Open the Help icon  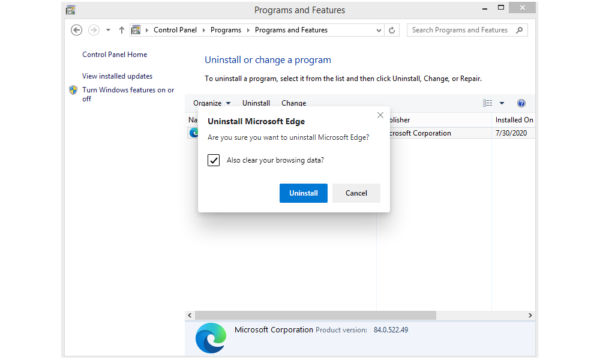[521, 103]
